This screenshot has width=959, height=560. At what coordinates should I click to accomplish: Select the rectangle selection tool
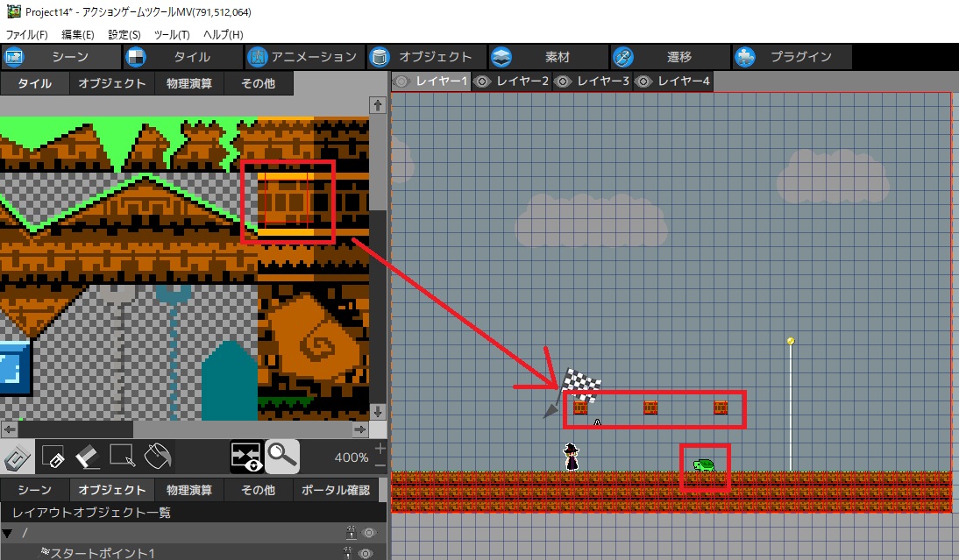[x=123, y=457]
